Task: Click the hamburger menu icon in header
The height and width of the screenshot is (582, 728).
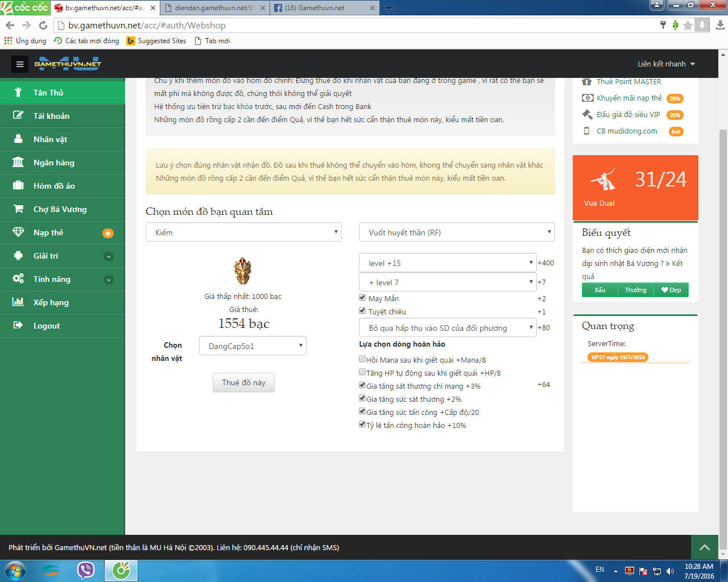Action: (20, 64)
